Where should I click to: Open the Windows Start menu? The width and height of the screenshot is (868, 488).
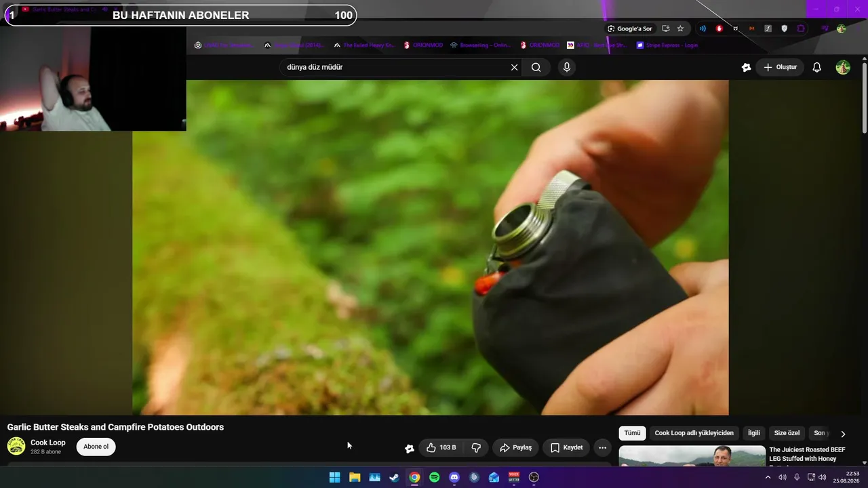pyautogui.click(x=334, y=477)
